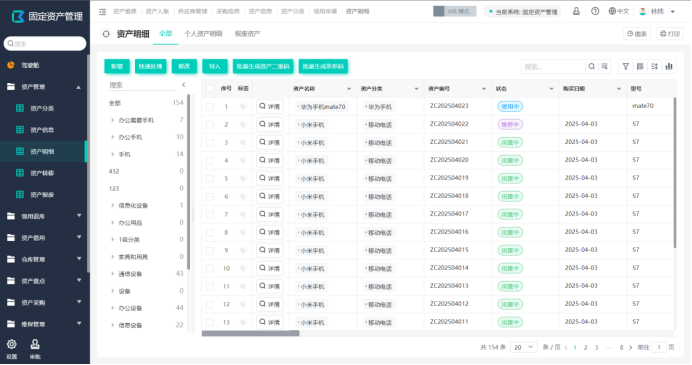Viewport: 692px width, 365px height.
Task: Click the table icon for 资产分类 in sidebar
Action: pos(20,108)
